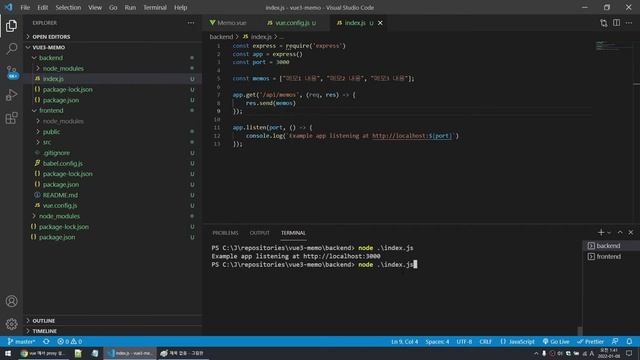Split the editor to the right

616,23
